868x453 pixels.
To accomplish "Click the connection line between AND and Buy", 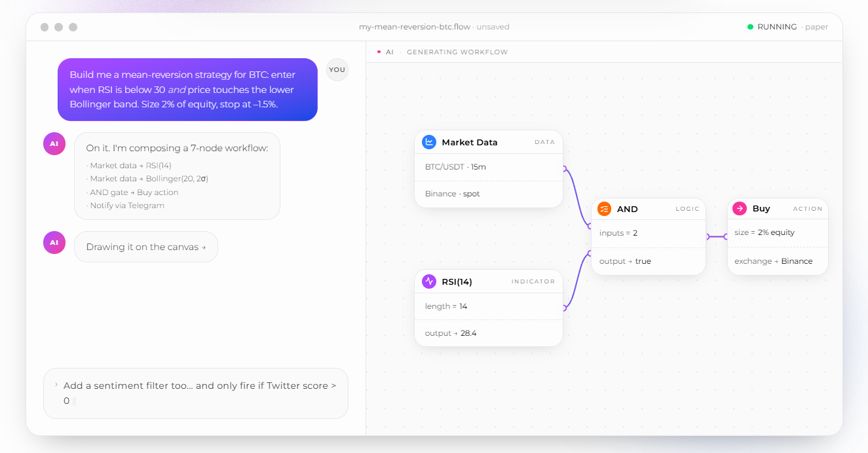I will point(717,236).
